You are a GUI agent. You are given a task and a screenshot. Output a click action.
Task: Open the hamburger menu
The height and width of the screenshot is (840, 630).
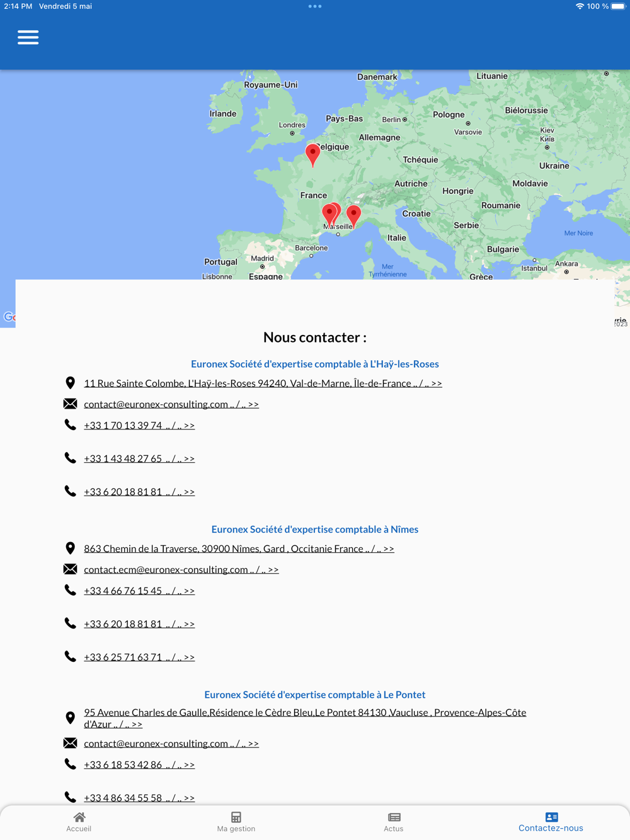(x=28, y=37)
